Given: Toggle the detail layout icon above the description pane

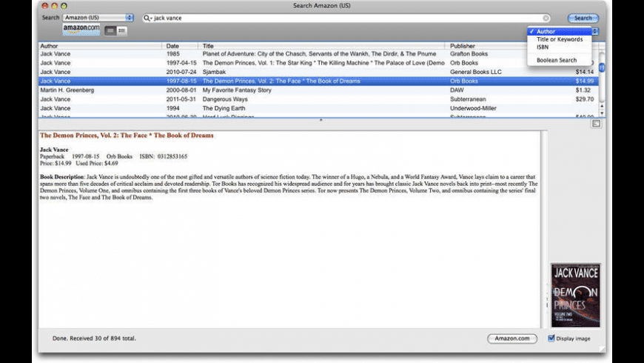Looking at the screenshot, I should (x=596, y=123).
